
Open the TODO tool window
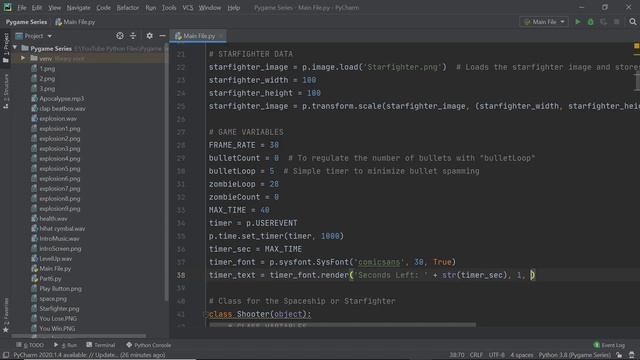point(30,345)
